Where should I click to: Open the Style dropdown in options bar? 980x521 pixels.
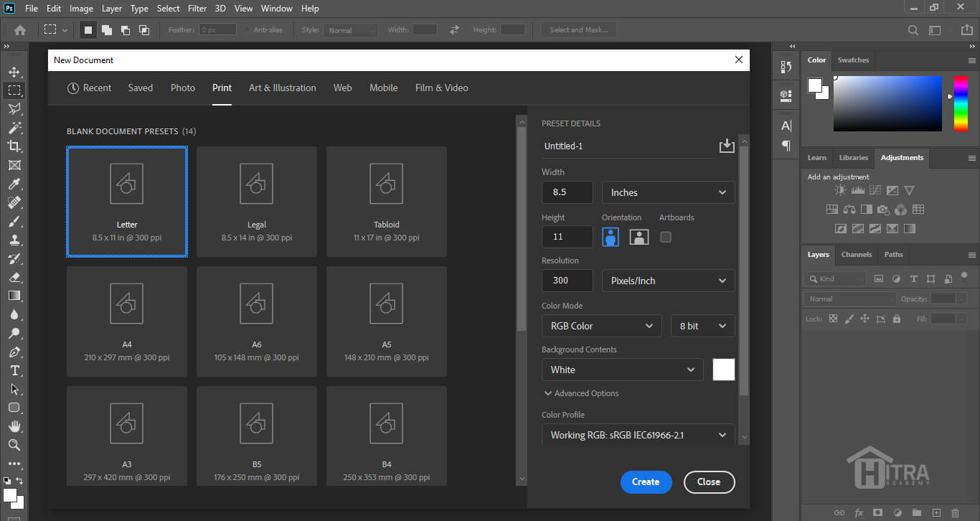click(x=350, y=30)
